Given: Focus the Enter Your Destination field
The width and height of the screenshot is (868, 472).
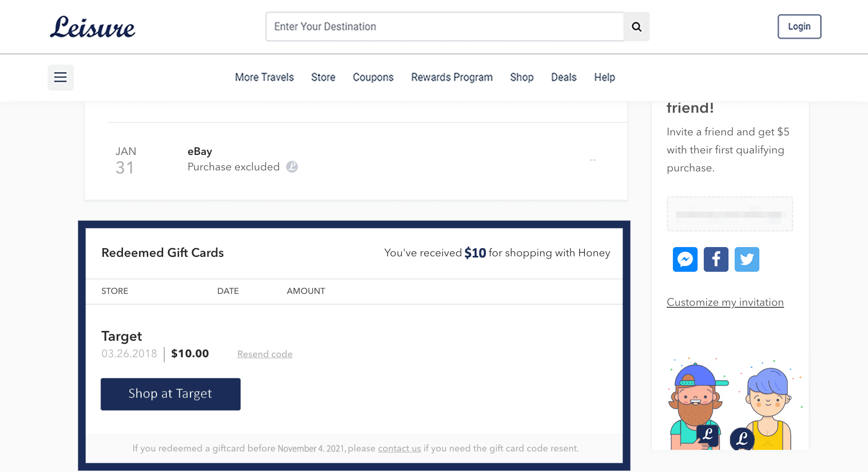Looking at the screenshot, I should tap(445, 27).
